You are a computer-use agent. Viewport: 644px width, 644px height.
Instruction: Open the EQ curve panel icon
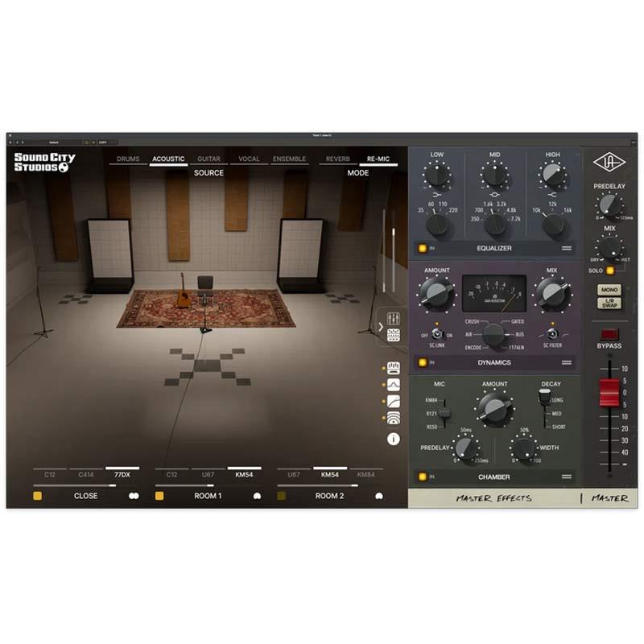point(393,384)
